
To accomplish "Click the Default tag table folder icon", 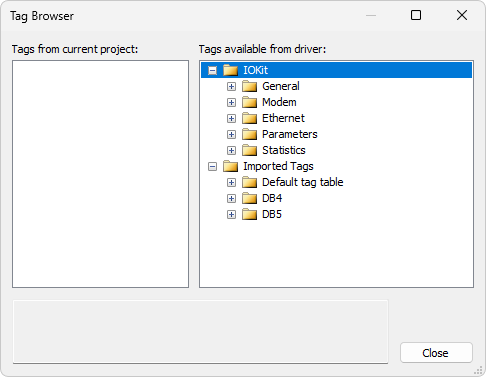I will click(249, 182).
